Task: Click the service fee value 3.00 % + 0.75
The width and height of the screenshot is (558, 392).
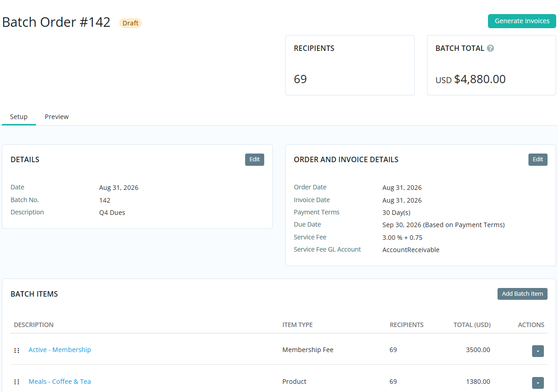Action: click(x=402, y=238)
